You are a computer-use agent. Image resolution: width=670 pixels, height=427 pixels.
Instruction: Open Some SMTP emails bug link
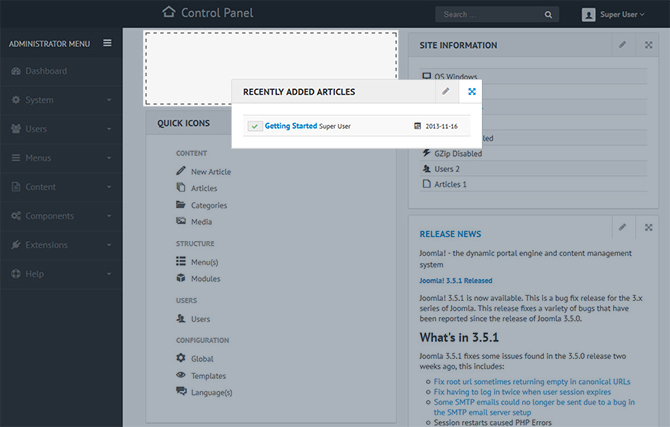pos(534,407)
